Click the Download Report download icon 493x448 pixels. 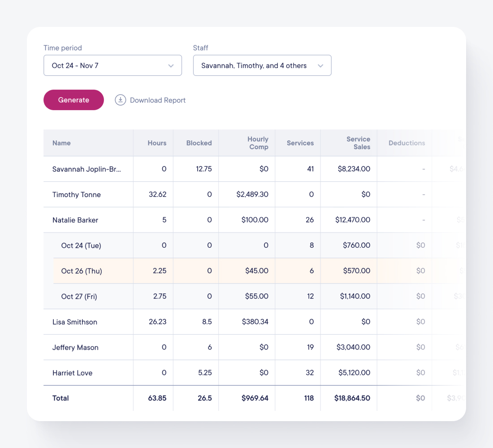coord(120,99)
